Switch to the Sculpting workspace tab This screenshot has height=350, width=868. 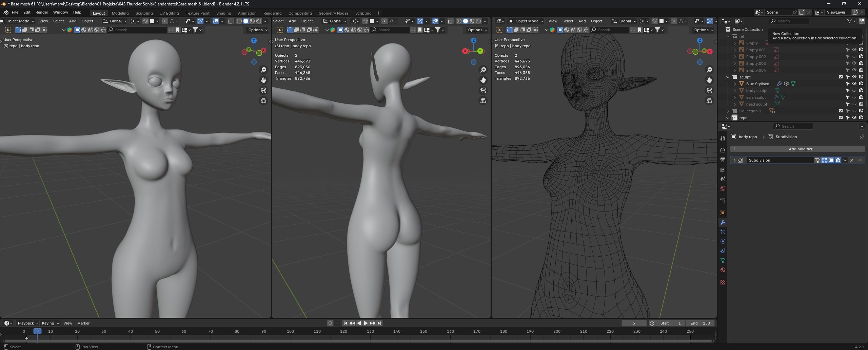point(144,13)
